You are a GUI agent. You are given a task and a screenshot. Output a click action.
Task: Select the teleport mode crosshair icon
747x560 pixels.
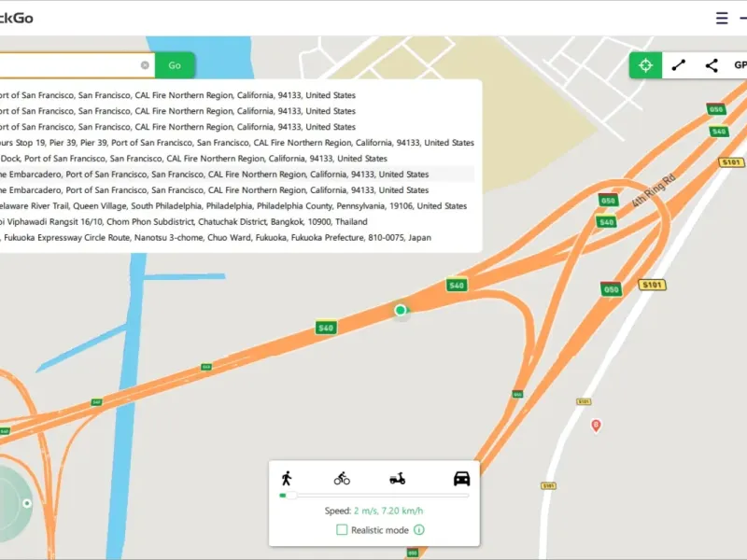[x=645, y=65]
